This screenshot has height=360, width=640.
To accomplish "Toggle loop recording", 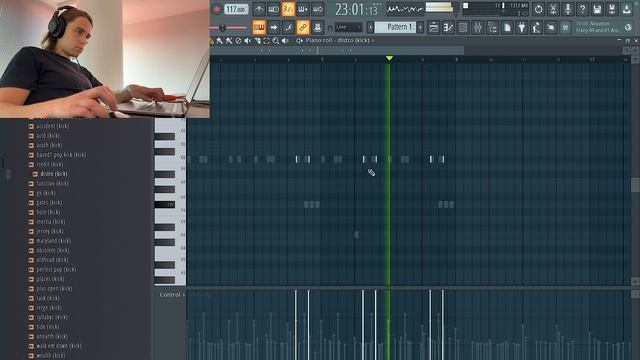I will (318, 9).
